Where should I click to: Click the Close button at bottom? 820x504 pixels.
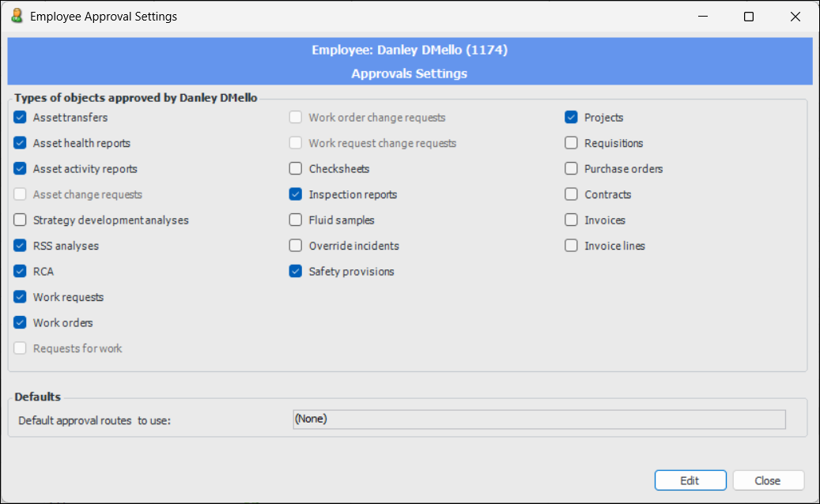tap(768, 480)
